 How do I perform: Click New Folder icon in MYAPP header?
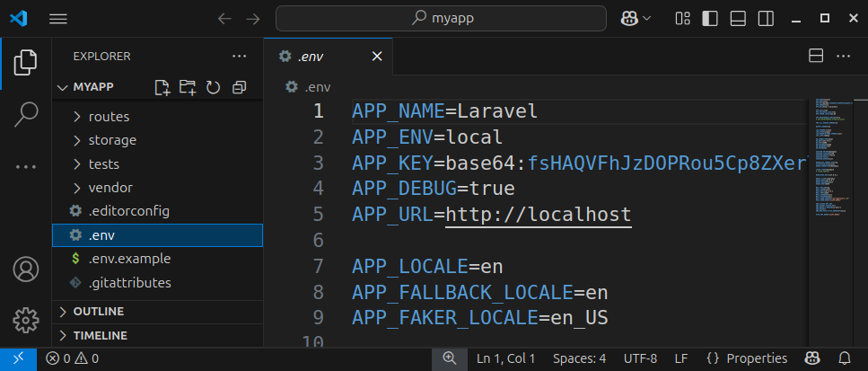click(x=188, y=87)
